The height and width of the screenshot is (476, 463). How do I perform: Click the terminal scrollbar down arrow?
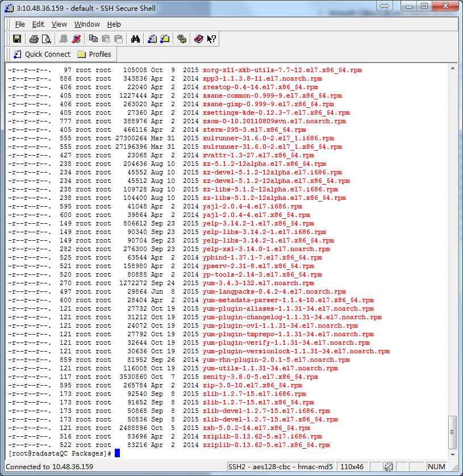[x=453, y=454]
